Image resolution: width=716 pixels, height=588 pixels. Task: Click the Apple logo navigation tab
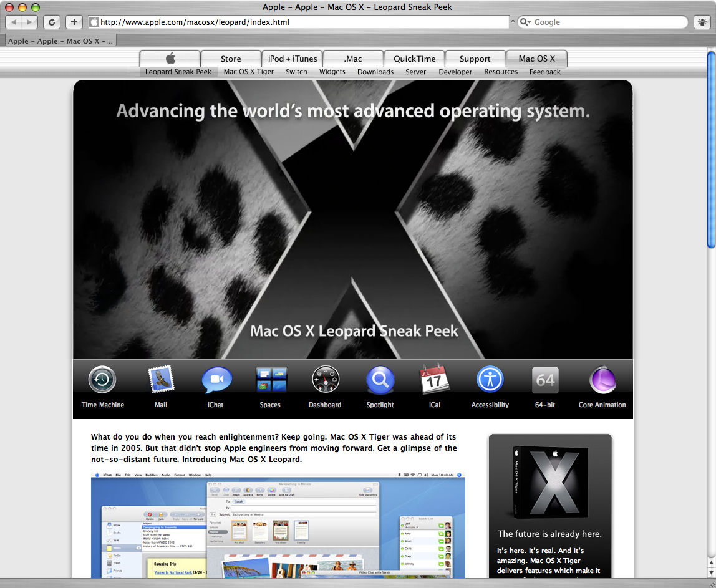click(x=170, y=59)
